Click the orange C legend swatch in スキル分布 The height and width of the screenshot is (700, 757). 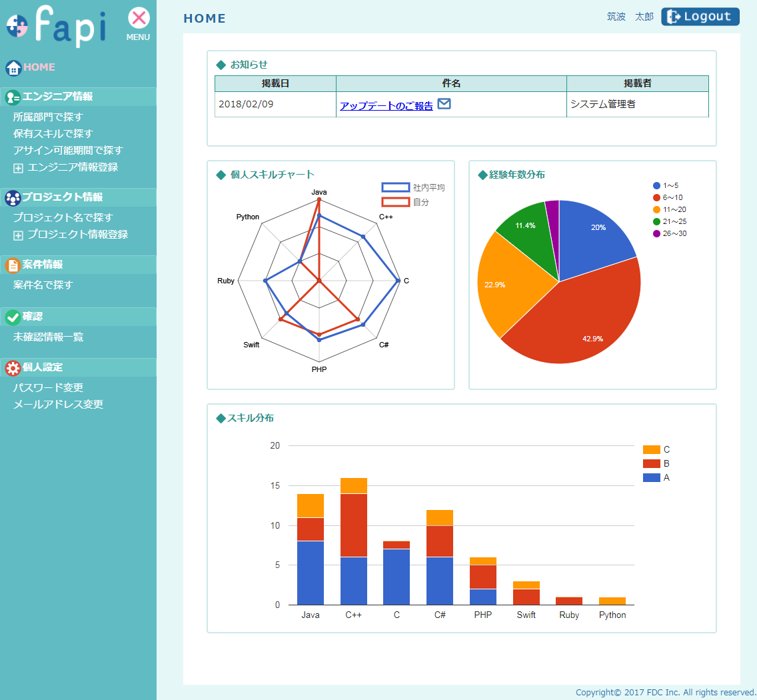coord(651,449)
